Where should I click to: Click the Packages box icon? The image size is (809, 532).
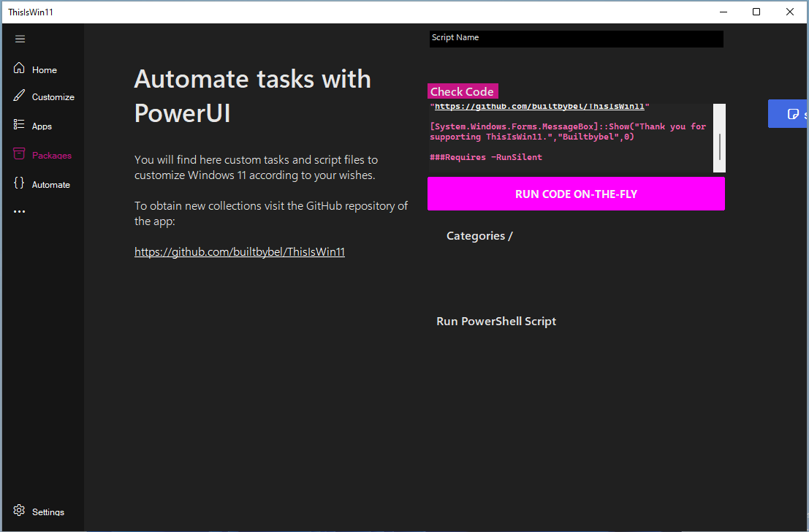point(19,153)
